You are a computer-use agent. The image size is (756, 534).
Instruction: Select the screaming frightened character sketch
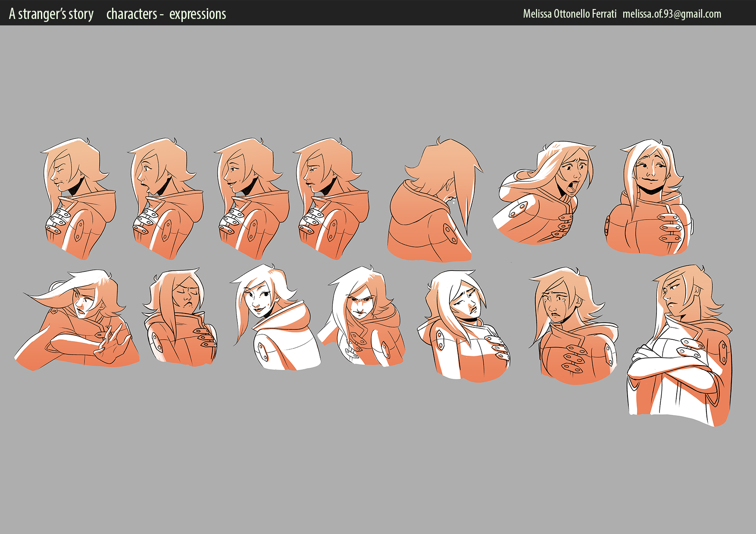pos(545,194)
